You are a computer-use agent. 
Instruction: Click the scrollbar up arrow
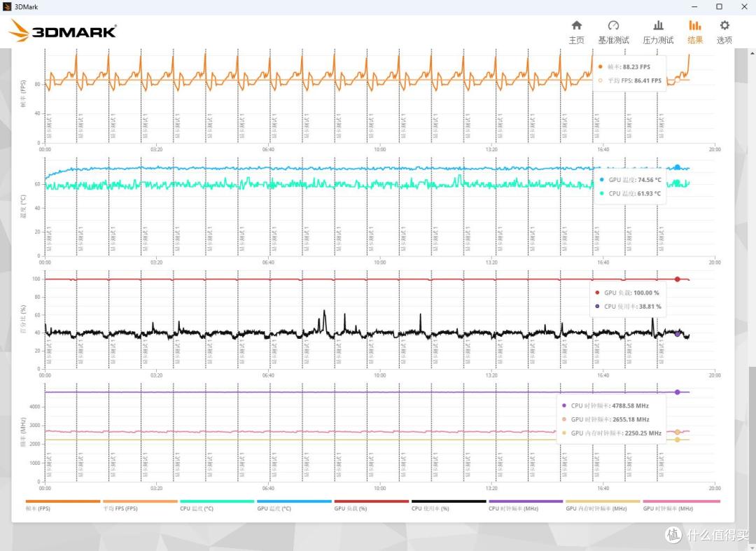[x=752, y=52]
